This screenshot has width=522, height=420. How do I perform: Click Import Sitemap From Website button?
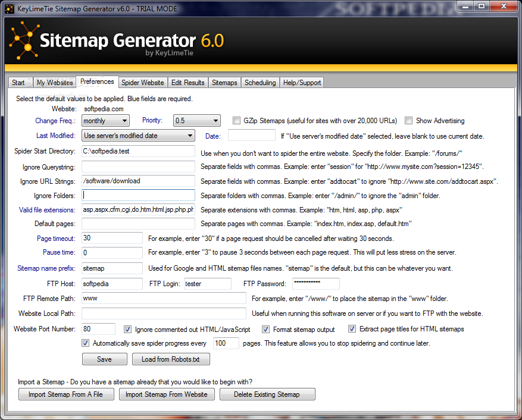point(167,394)
